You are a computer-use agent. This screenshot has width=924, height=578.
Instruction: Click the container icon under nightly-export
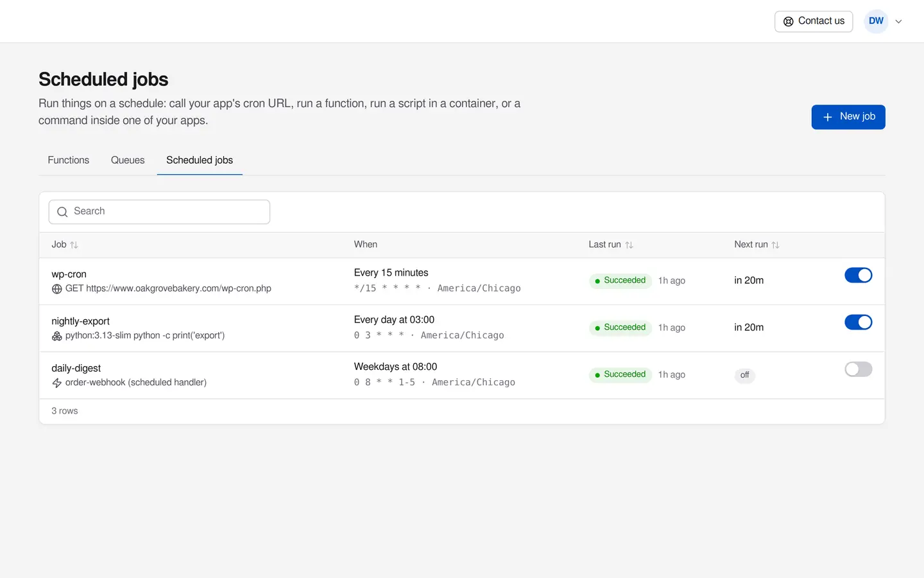(x=57, y=336)
